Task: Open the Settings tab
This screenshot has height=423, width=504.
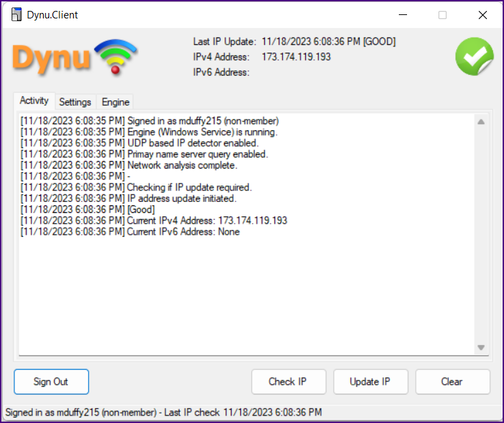Action: coord(75,102)
